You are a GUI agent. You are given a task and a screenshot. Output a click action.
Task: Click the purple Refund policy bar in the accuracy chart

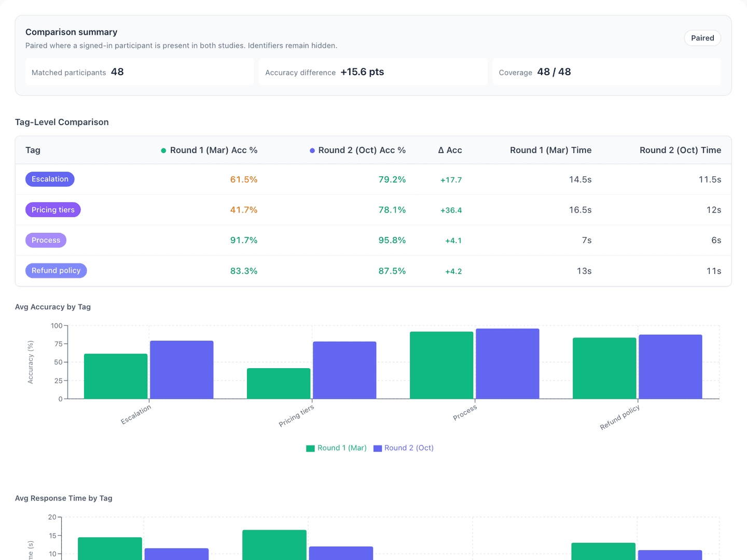point(670,367)
